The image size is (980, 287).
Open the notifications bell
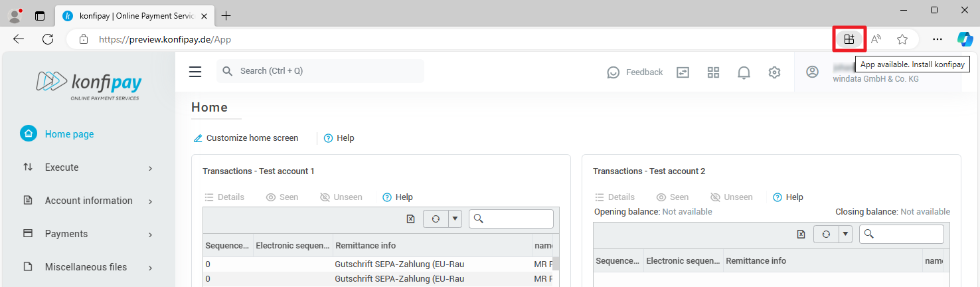click(744, 72)
